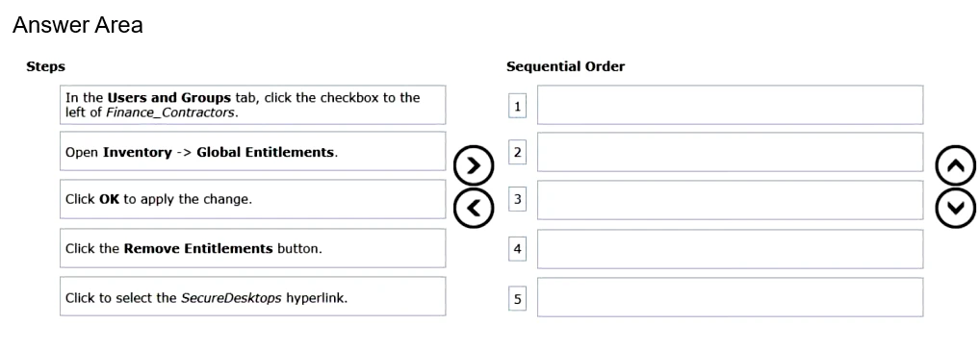This screenshot has width=980, height=350.
Task: Click the number 4 label
Action: click(517, 249)
